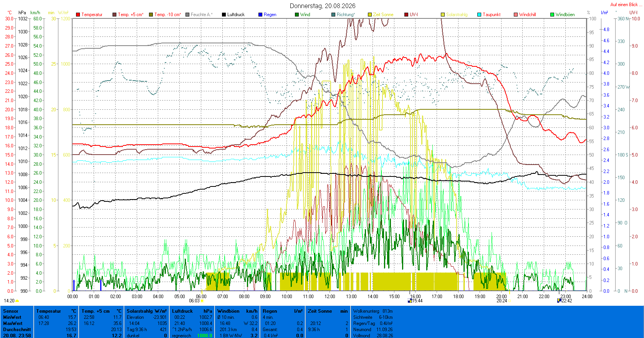
Task: Click the sunset icon beside 20:24
Action: click(x=509, y=301)
